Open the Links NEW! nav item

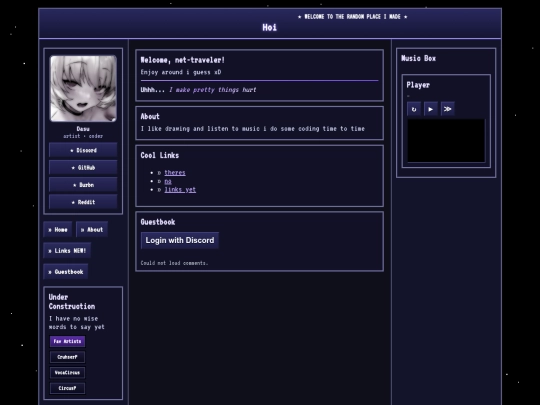(67, 251)
